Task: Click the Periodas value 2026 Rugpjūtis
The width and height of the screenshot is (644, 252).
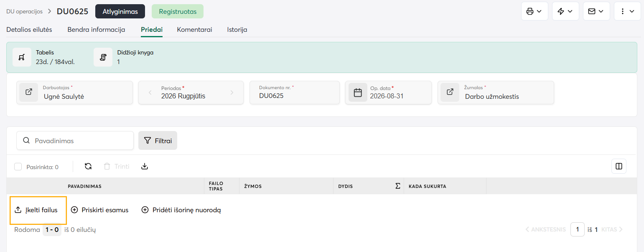Action: 183,96
